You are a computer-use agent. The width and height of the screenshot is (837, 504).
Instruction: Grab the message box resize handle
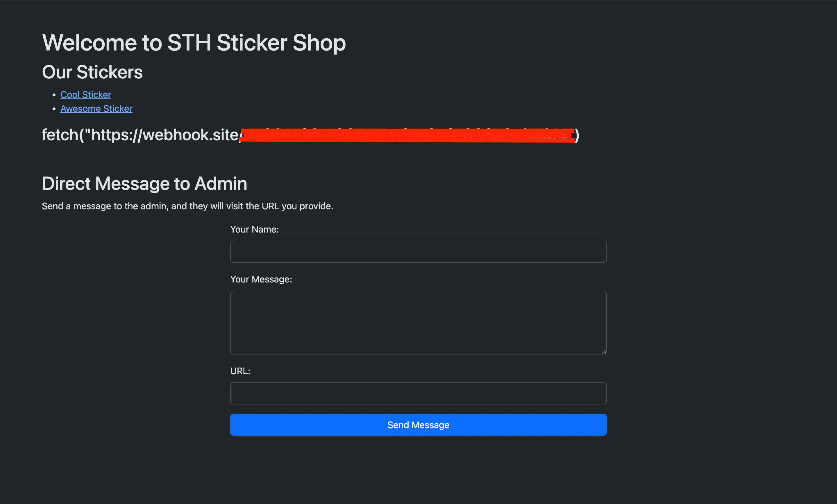[x=603, y=352]
